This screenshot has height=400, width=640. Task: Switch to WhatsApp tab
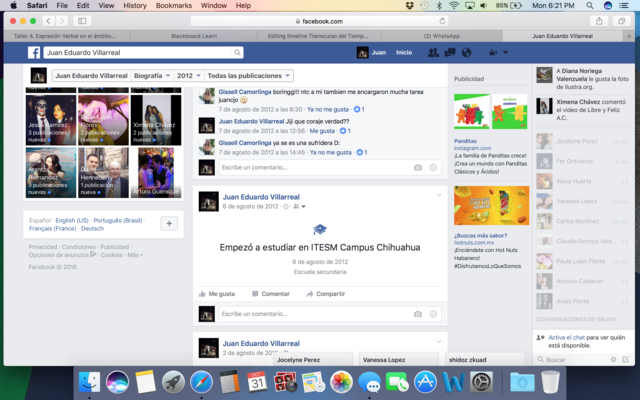click(x=442, y=36)
